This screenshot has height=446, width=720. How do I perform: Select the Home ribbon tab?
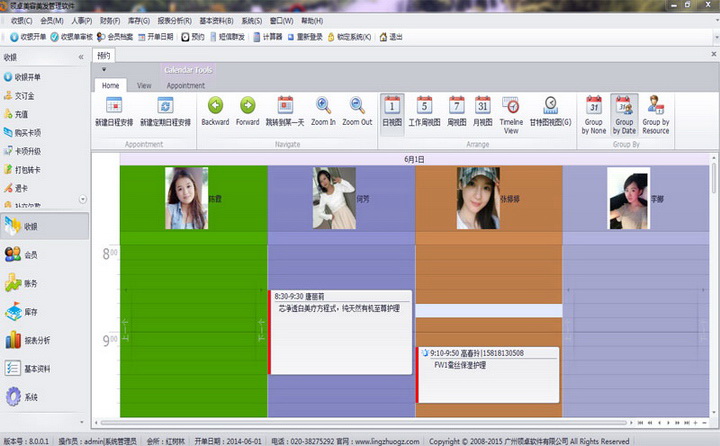[110, 85]
